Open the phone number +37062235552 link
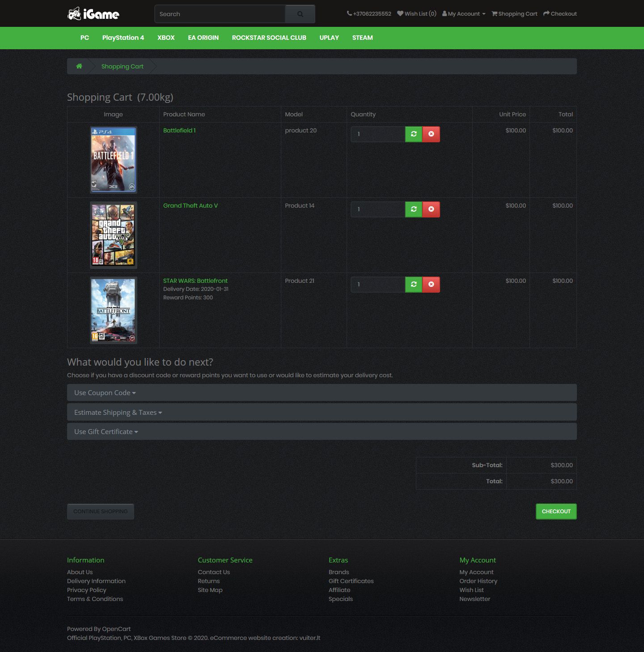644x652 pixels. coord(369,14)
